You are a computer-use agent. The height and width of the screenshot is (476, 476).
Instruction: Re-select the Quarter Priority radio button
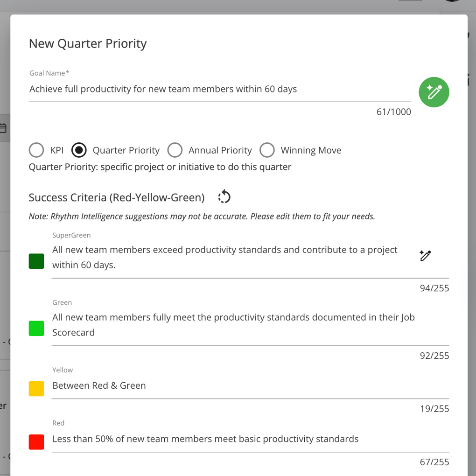pos(79,150)
